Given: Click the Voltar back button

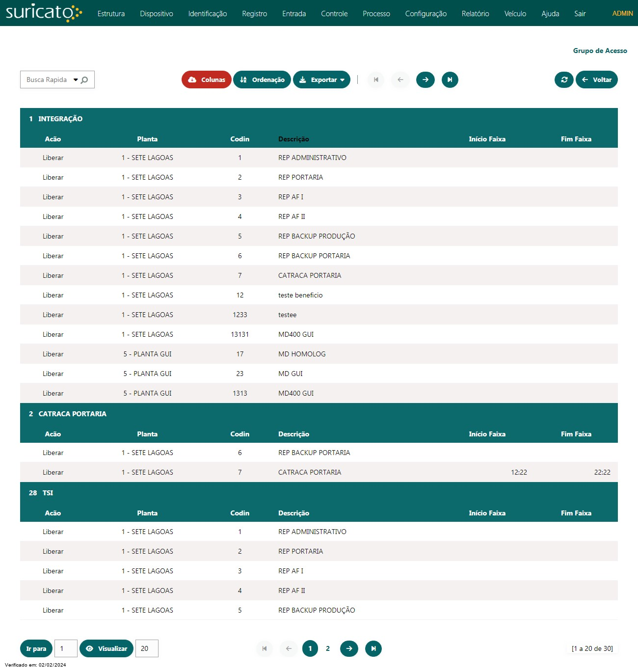Looking at the screenshot, I should click(597, 80).
